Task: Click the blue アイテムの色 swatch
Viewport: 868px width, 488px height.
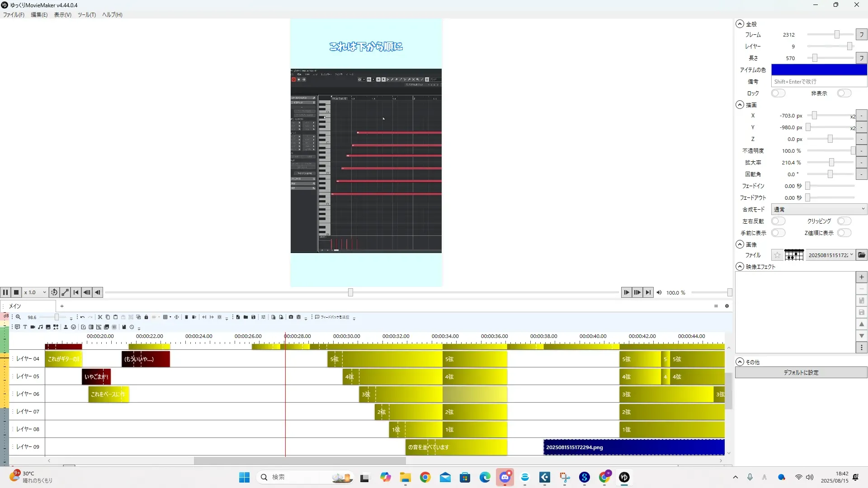Action: [819, 70]
